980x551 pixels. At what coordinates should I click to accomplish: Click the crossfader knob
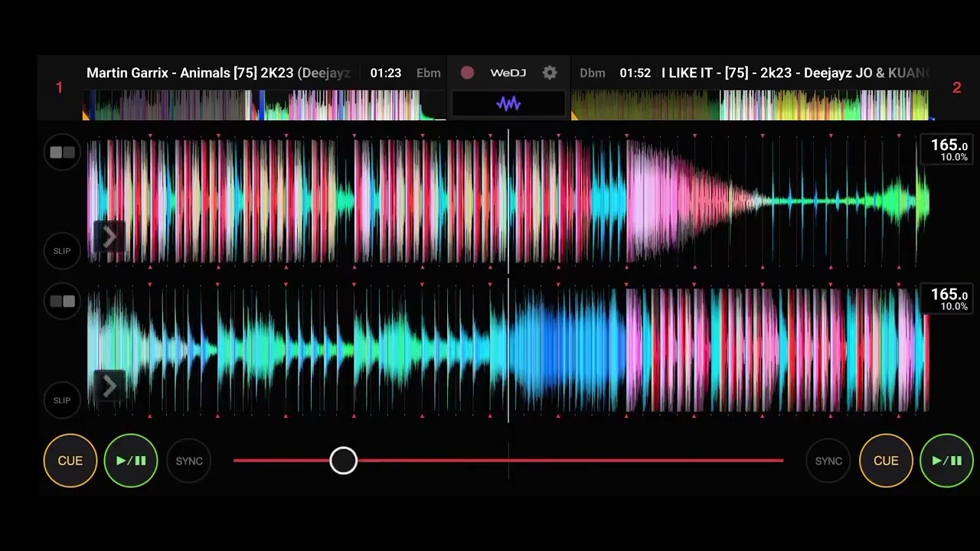(x=343, y=461)
